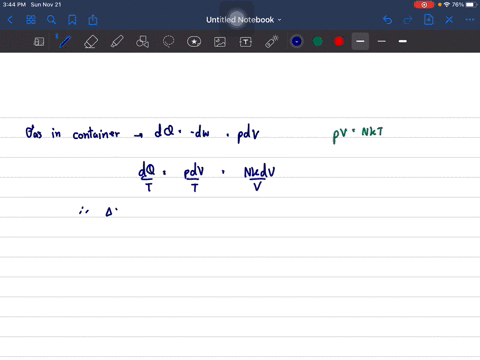The height and width of the screenshot is (360, 480).
Task: Open the page thumbnails grid view
Action: coord(31,20)
